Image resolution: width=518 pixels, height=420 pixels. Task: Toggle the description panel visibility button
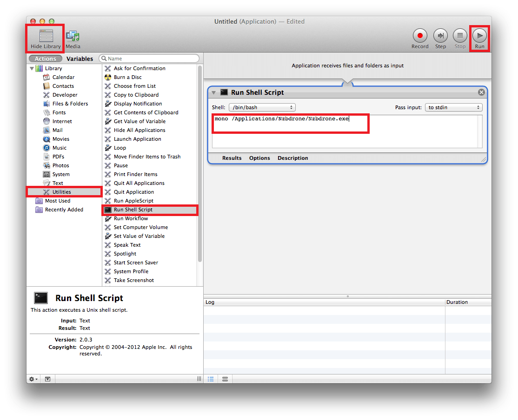click(47, 379)
